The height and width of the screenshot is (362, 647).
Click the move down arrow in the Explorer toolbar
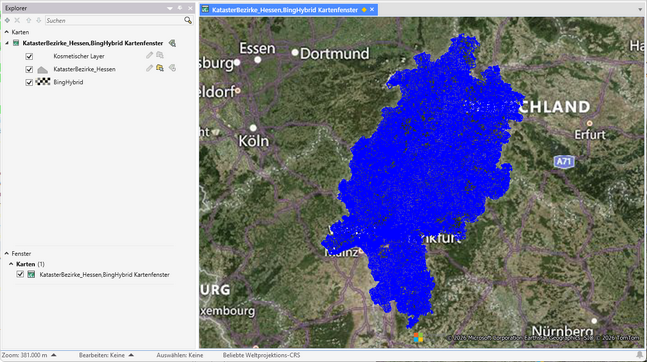[x=38, y=20]
